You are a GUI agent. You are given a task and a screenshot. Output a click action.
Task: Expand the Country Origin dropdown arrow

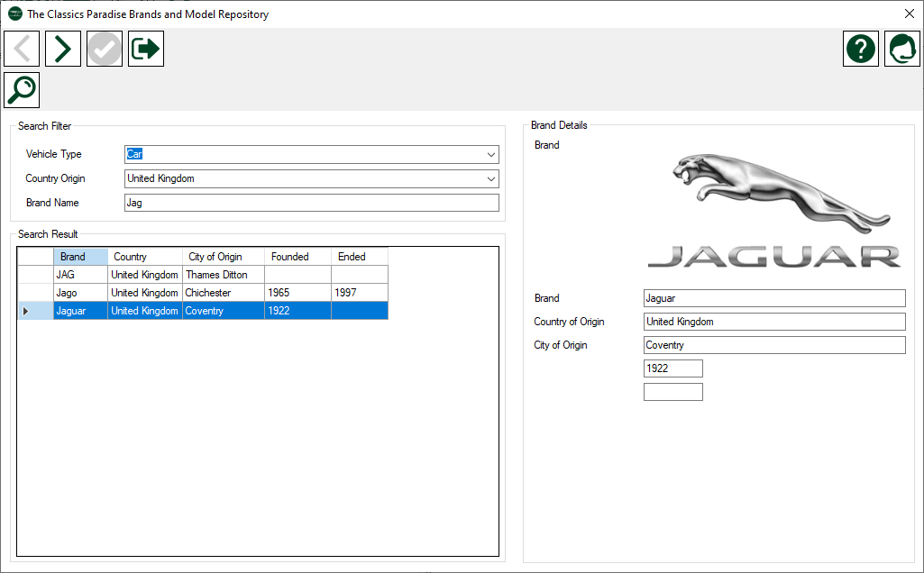pyautogui.click(x=491, y=178)
